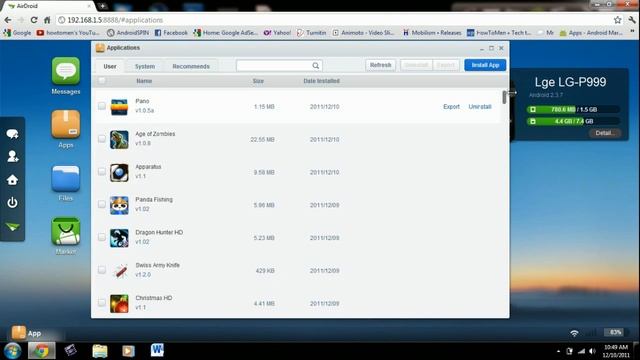
Task: Click the browser back arrow
Action: point(8,20)
